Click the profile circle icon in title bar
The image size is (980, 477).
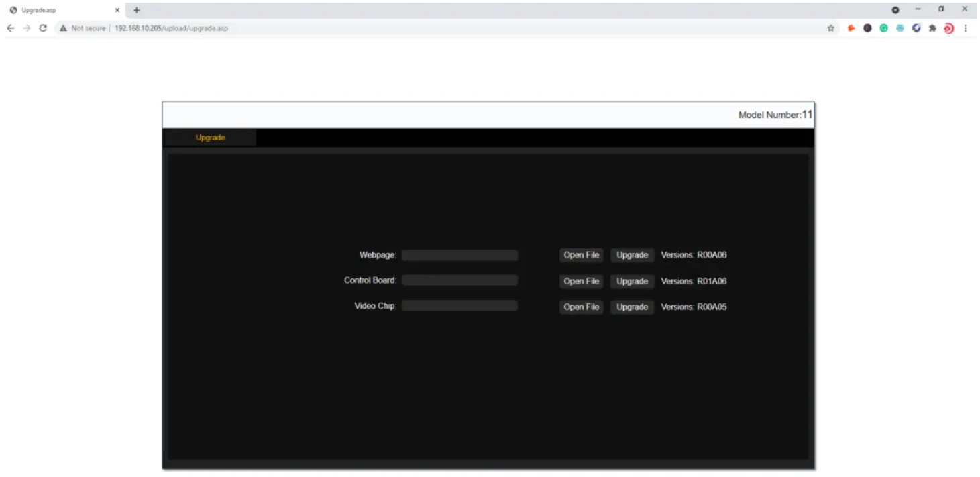pyautogui.click(x=895, y=10)
